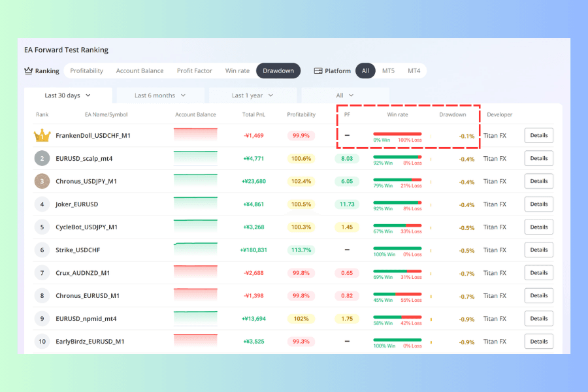Open Details for EURUSD_scalp_mt4
Screen dimensions: 588x392
pyautogui.click(x=539, y=158)
